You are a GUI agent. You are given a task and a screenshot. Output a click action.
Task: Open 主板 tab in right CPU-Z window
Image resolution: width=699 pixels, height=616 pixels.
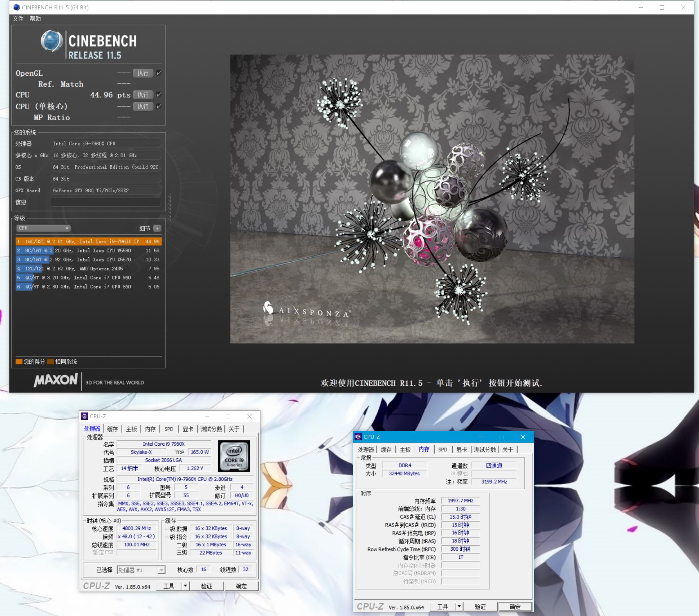pyautogui.click(x=405, y=449)
